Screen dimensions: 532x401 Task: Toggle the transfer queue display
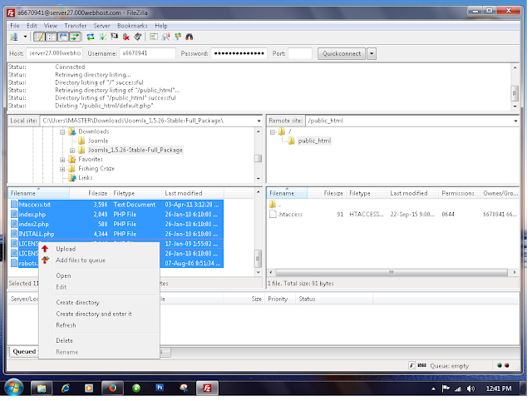click(75, 37)
